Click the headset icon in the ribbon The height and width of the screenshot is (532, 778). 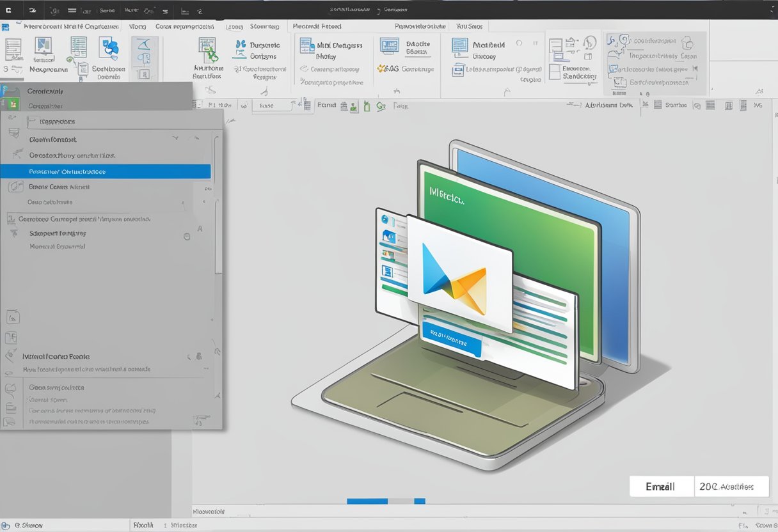[x=590, y=43]
